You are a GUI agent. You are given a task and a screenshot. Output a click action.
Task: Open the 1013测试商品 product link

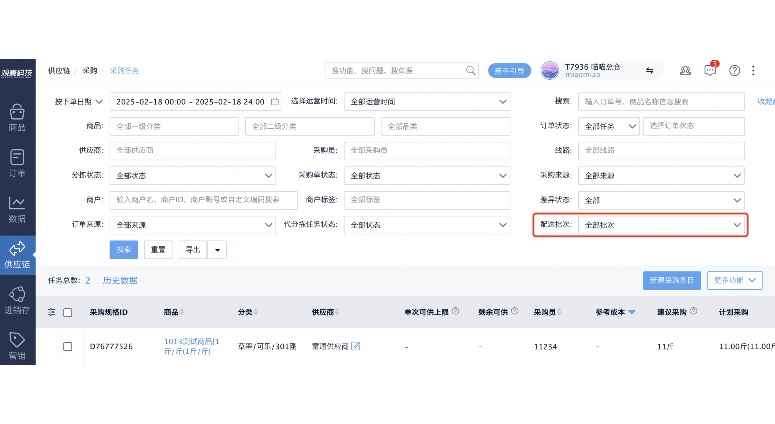[191, 346]
